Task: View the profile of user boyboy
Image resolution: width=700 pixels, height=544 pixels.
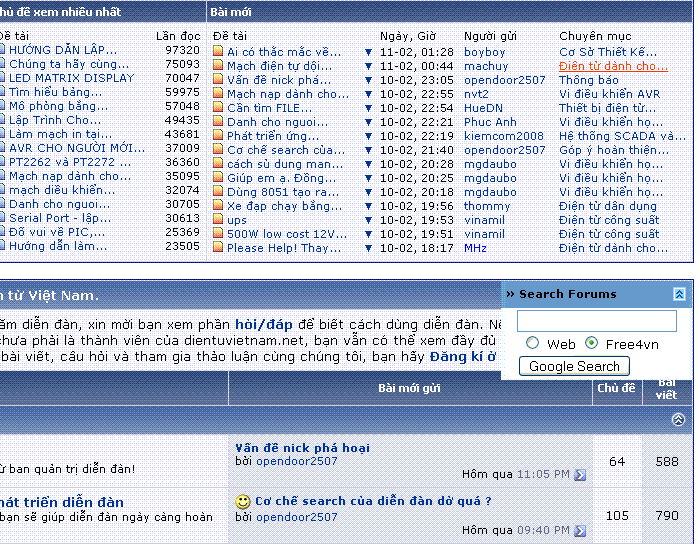Action: (x=484, y=52)
